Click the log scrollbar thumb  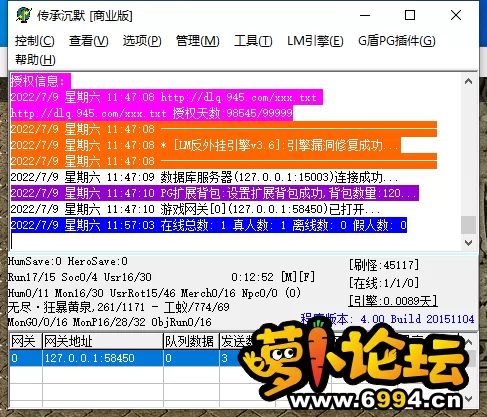(468, 225)
